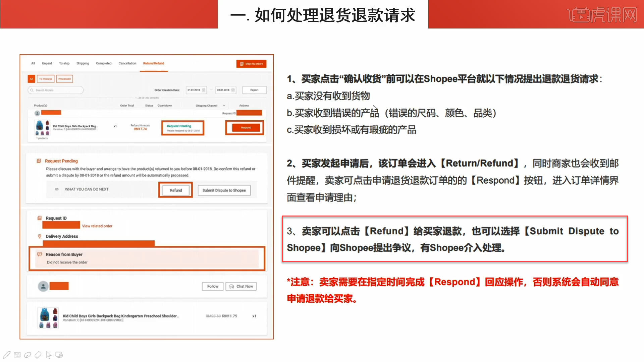Click the Ship my orders icon button
Image resolution: width=644 pixels, height=362 pixels.
coord(242,63)
